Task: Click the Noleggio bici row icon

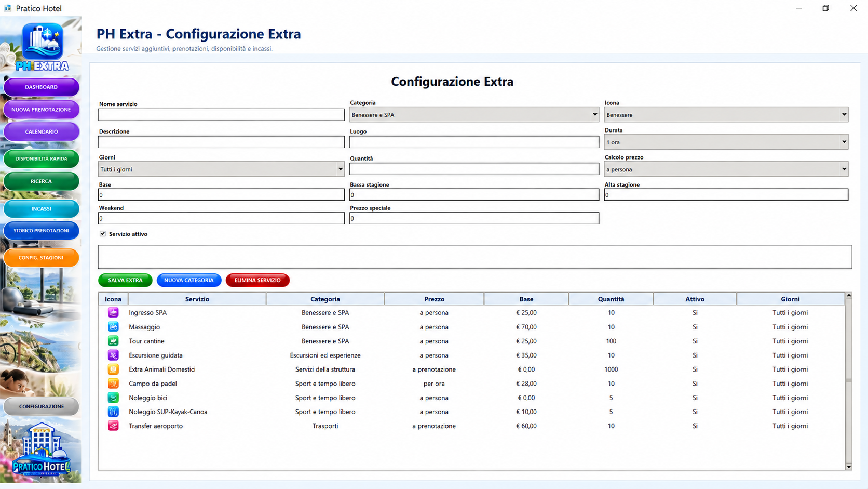Action: pos(113,398)
